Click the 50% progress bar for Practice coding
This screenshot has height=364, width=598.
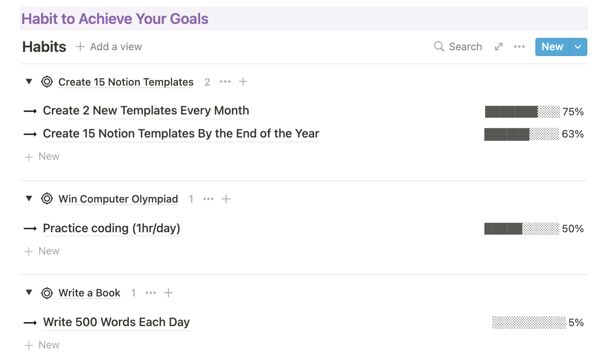tap(522, 229)
